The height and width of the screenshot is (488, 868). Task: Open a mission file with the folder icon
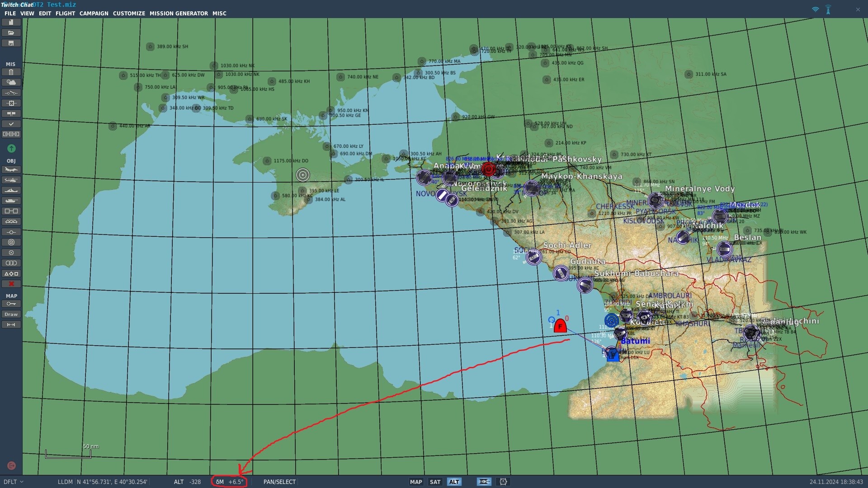point(11,33)
